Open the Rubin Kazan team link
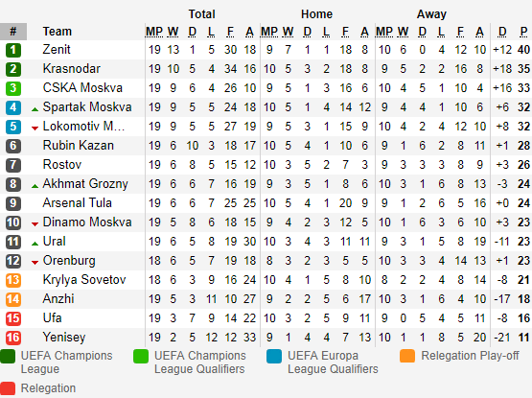 (78, 146)
